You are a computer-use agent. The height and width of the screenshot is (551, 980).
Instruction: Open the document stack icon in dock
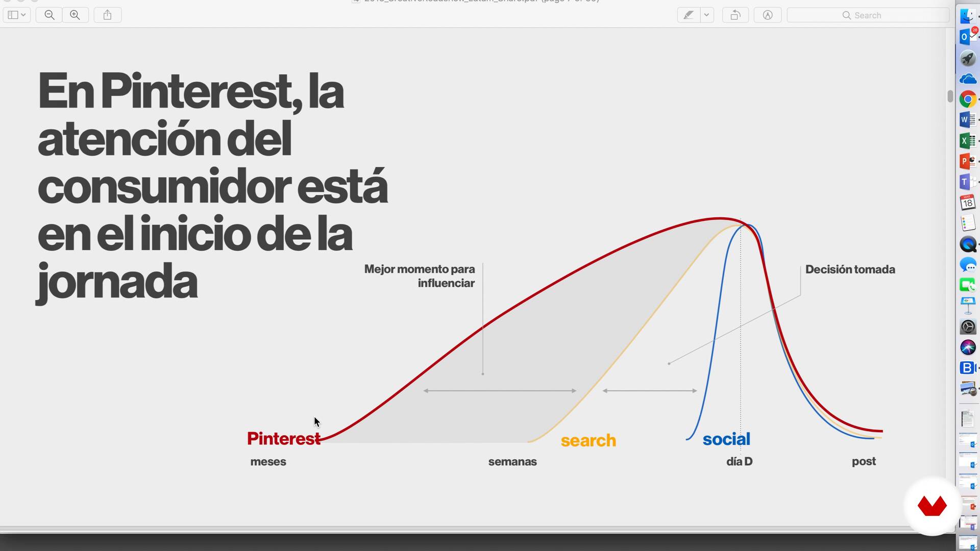968,419
